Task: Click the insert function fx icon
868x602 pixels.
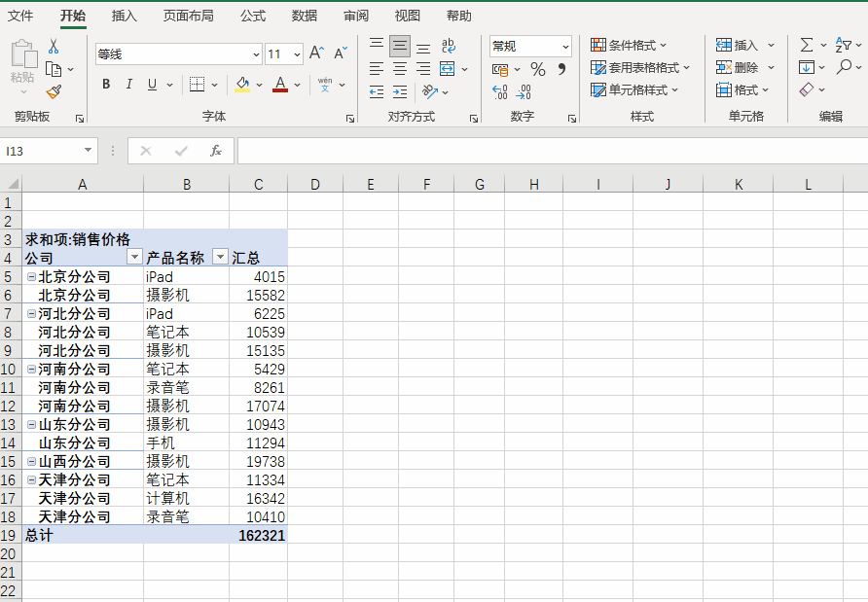Action: coord(216,151)
